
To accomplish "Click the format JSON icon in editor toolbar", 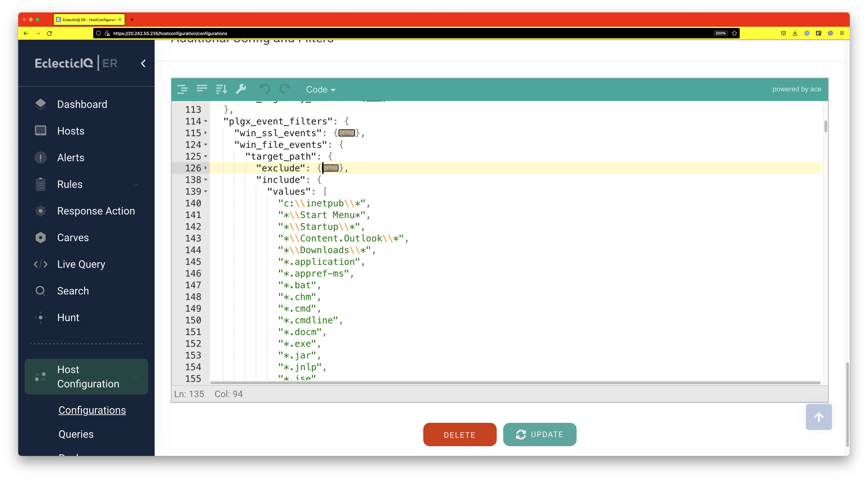I will [x=182, y=89].
